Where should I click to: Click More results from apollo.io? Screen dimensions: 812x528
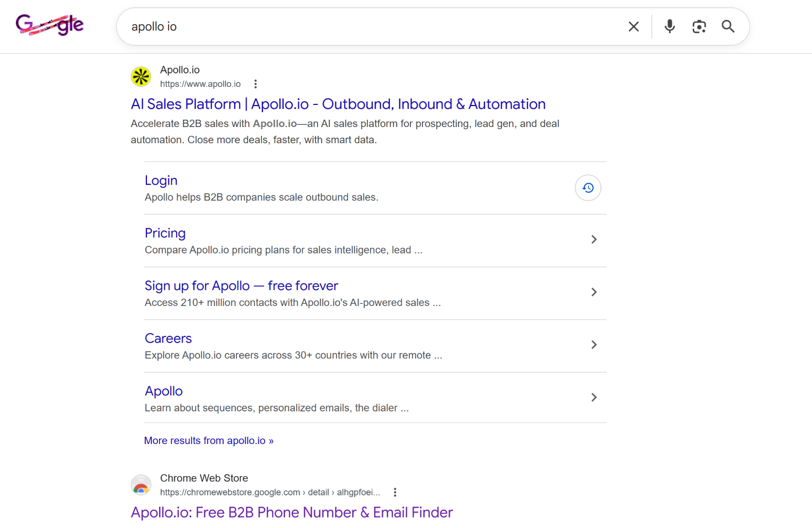pos(209,441)
